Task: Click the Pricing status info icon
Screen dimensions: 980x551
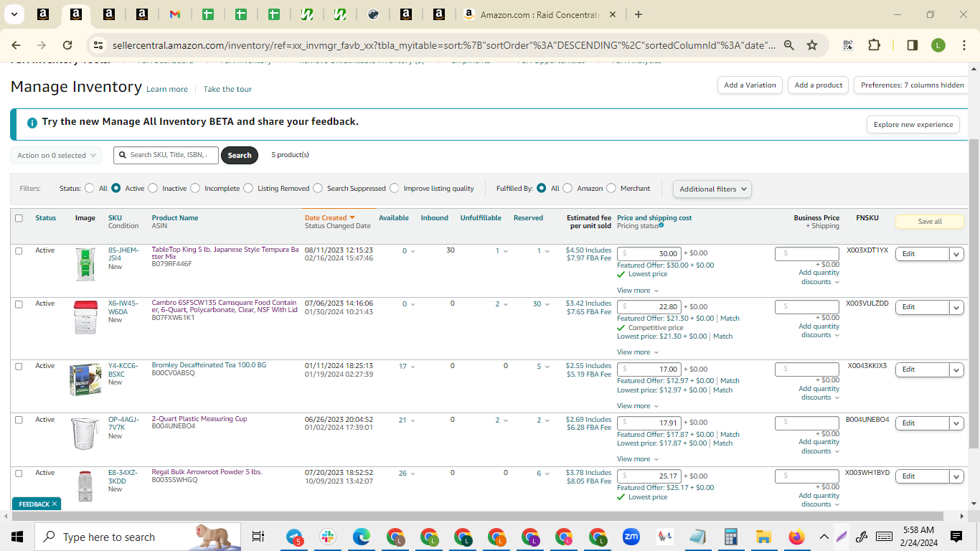Action: (x=661, y=225)
